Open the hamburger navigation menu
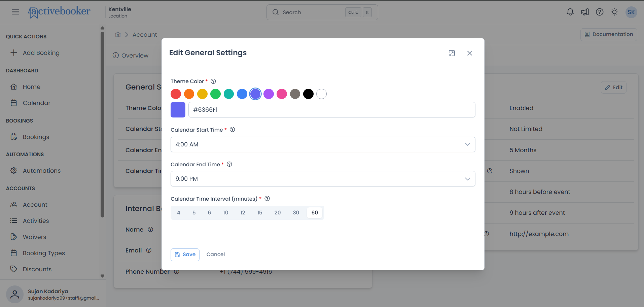 tap(15, 12)
